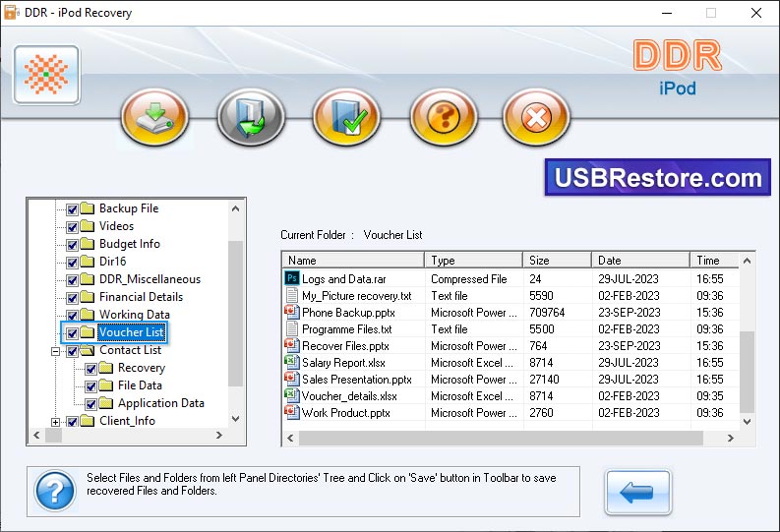This screenshot has width=780, height=532.
Task: Click the PowerPoint icon of Recover Files.pptx
Action: point(291,345)
